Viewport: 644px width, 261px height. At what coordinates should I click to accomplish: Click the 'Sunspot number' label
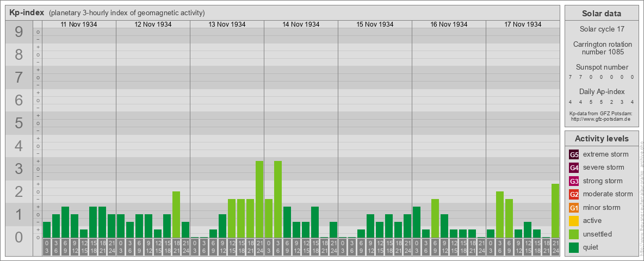(x=601, y=67)
